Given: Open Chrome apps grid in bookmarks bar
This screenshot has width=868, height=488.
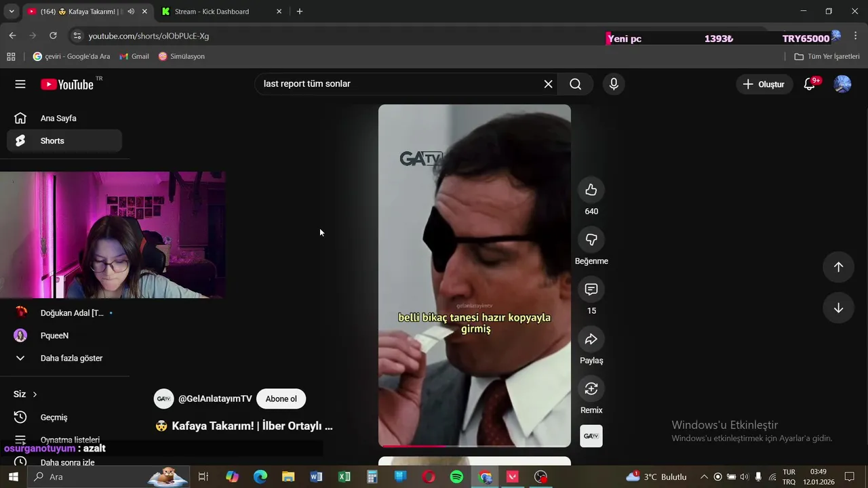Looking at the screenshot, I should pyautogui.click(x=11, y=56).
